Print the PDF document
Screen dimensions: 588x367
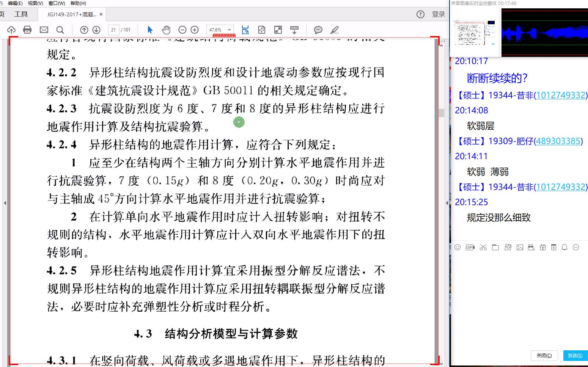27,30
